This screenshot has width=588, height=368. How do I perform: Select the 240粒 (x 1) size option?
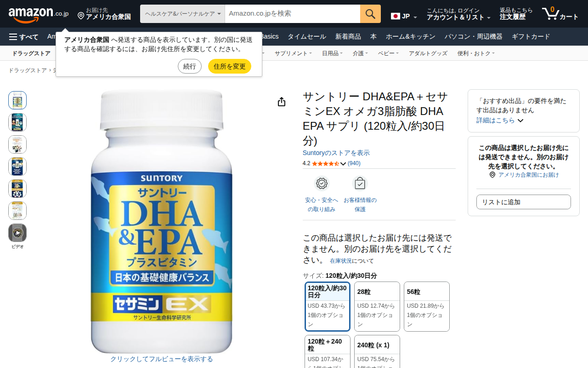[377, 351]
